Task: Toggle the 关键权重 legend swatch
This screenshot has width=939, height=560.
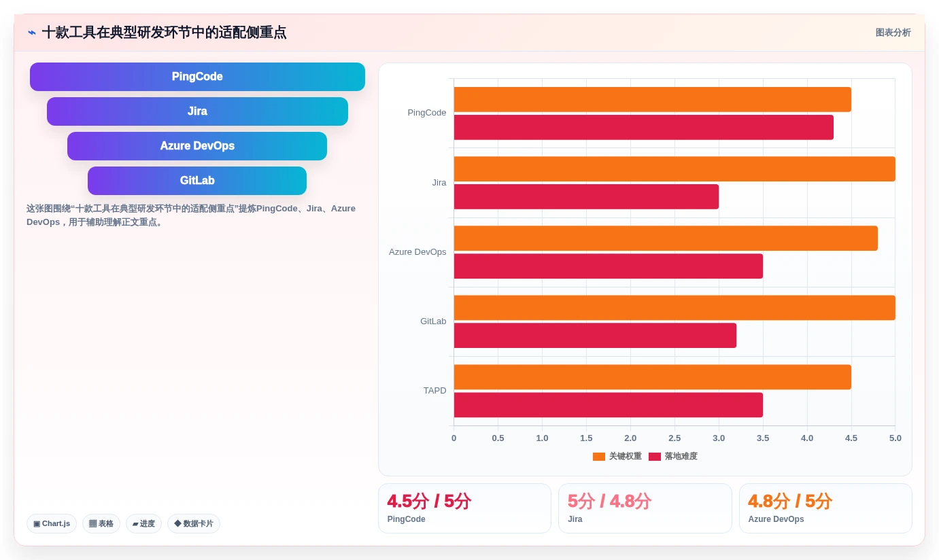Action: pyautogui.click(x=599, y=457)
